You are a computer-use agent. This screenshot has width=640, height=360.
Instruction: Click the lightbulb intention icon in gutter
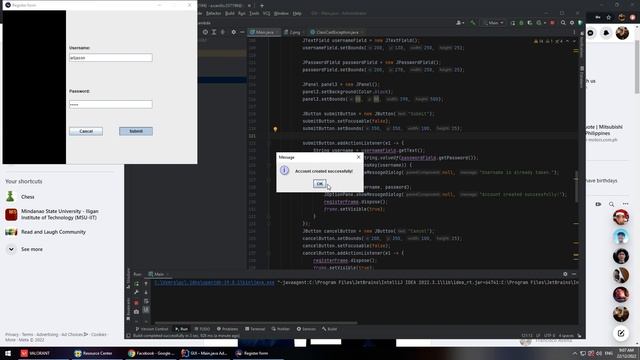coord(275,129)
